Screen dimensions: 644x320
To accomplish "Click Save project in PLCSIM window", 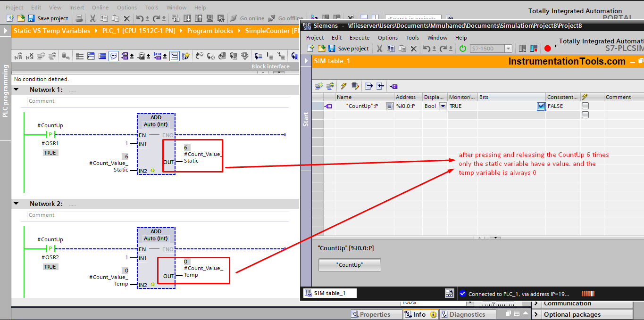I will [349, 49].
